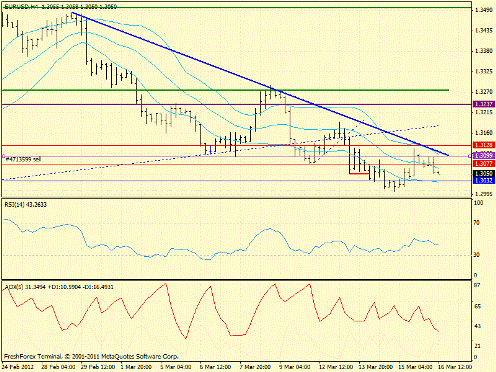Image resolution: width=496 pixels, height=372 pixels.
Task: Click the 9 Mar 04:00 time label
Action: pyautogui.click(x=295, y=367)
